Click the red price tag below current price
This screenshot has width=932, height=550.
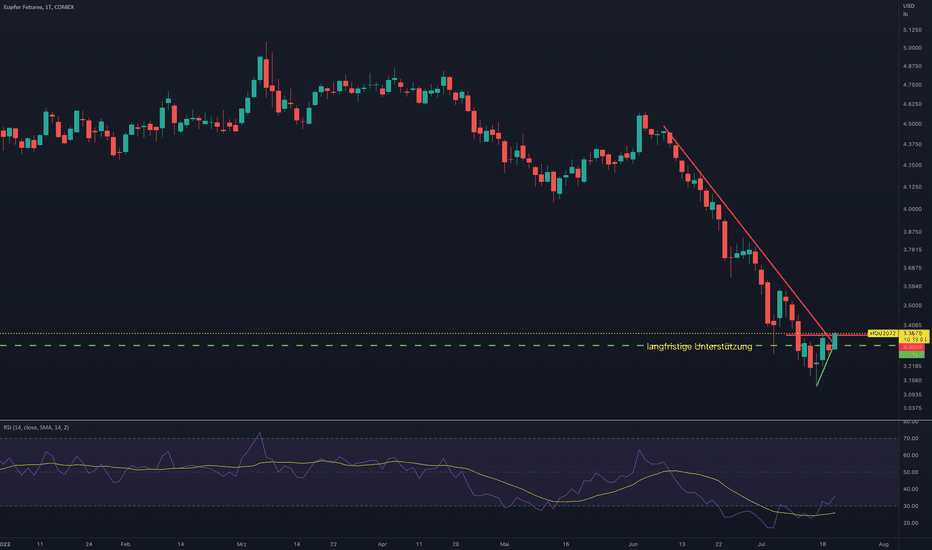912,347
